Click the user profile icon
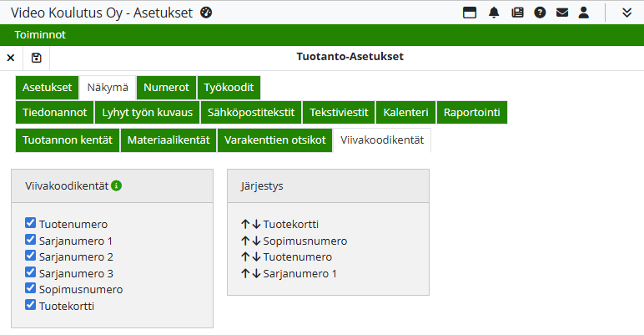Image resolution: width=644 pixels, height=335 pixels. coord(584,13)
